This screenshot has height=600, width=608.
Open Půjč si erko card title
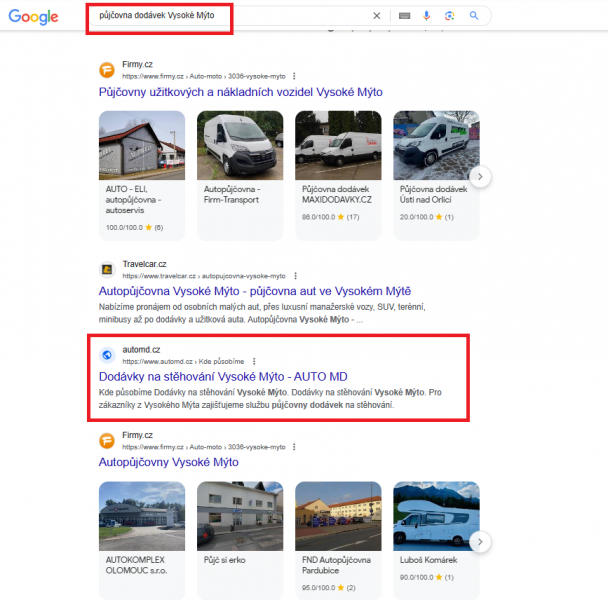pyautogui.click(x=225, y=560)
